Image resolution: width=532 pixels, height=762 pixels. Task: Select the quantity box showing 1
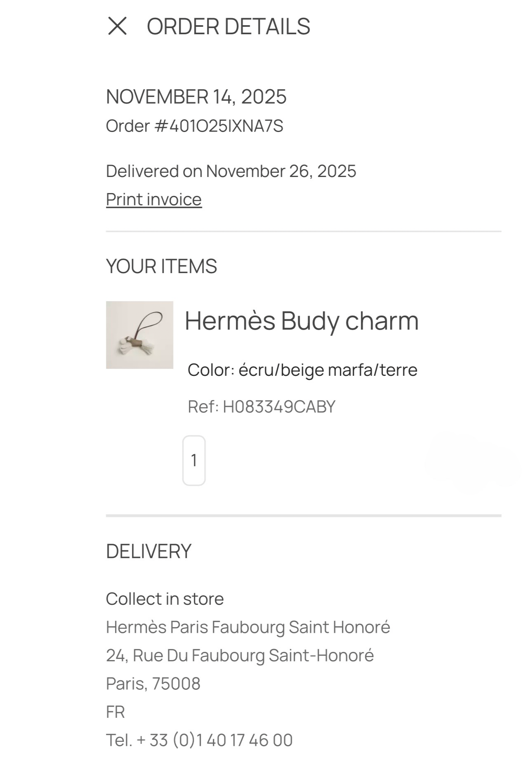pyautogui.click(x=194, y=460)
